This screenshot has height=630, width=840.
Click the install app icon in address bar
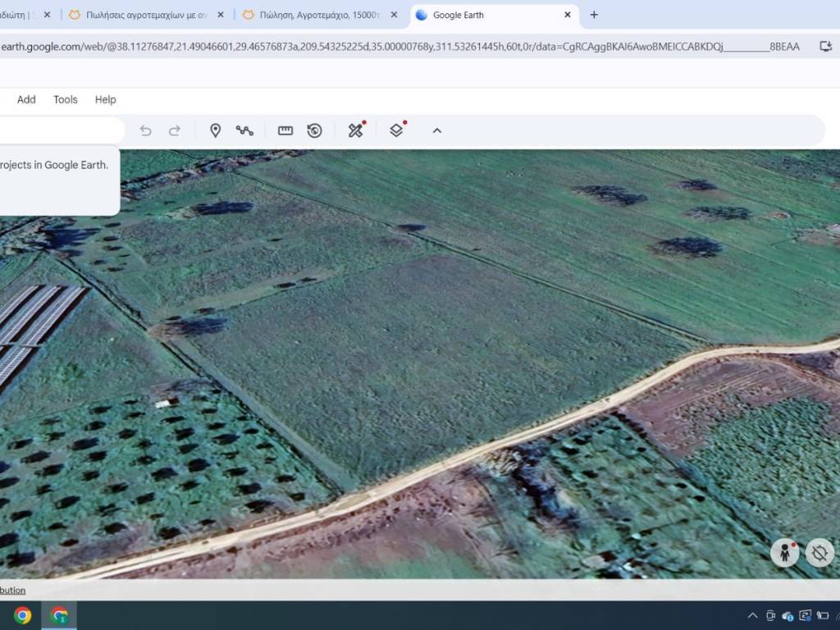click(825, 47)
